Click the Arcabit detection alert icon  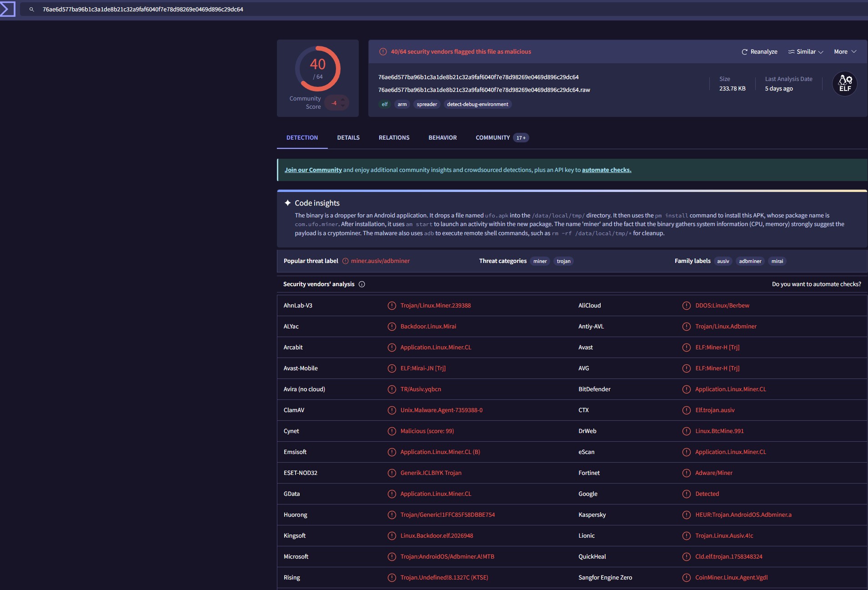tap(391, 348)
